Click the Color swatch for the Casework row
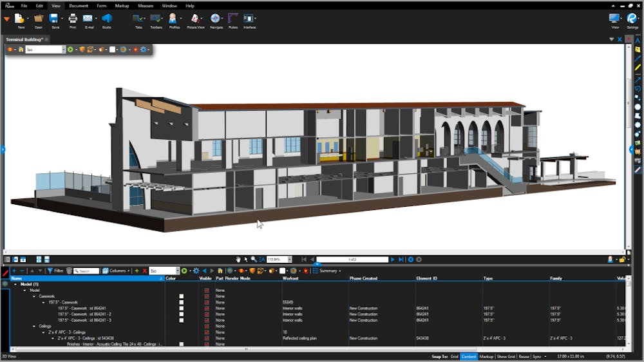Screen dimensions: 644x362 [x=182, y=296]
